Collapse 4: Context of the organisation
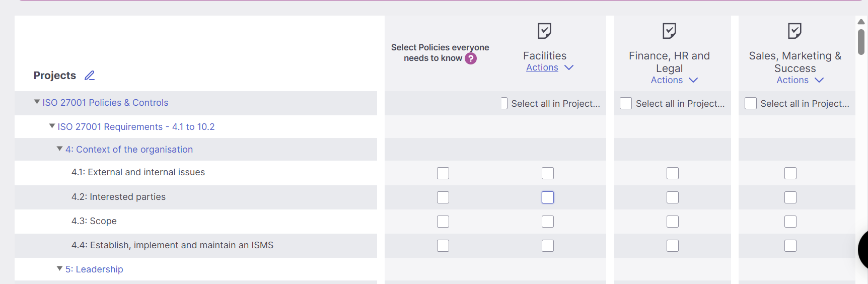868x284 pixels. point(60,149)
